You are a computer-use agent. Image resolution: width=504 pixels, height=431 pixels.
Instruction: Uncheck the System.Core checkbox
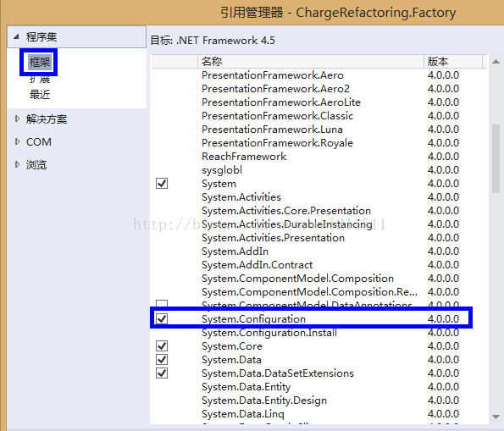click(x=162, y=346)
